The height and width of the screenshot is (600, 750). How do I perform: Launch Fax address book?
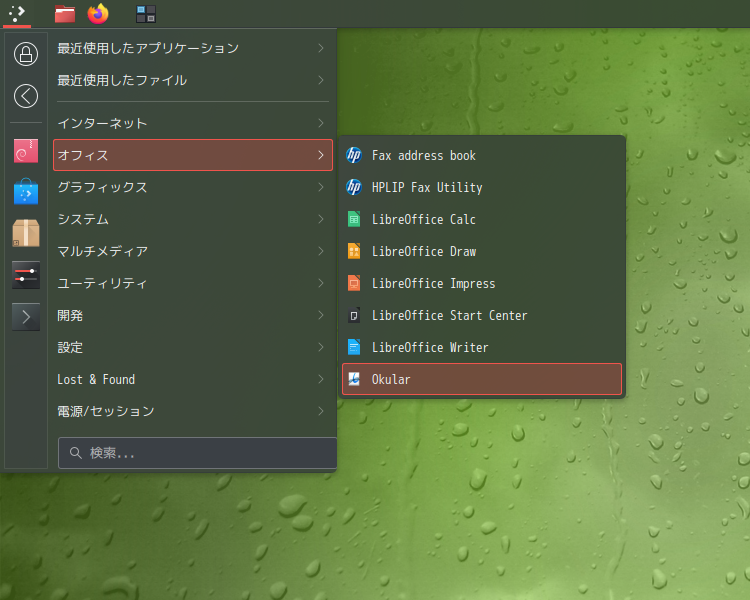[482, 155]
